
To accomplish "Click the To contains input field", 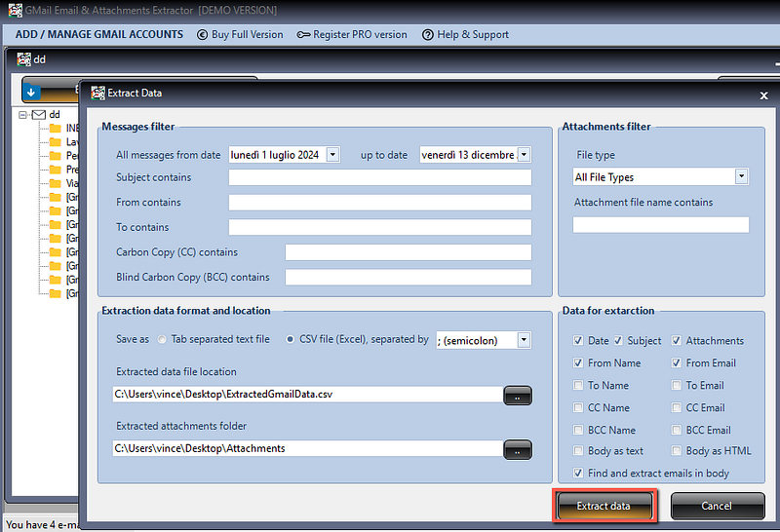I will [x=380, y=227].
